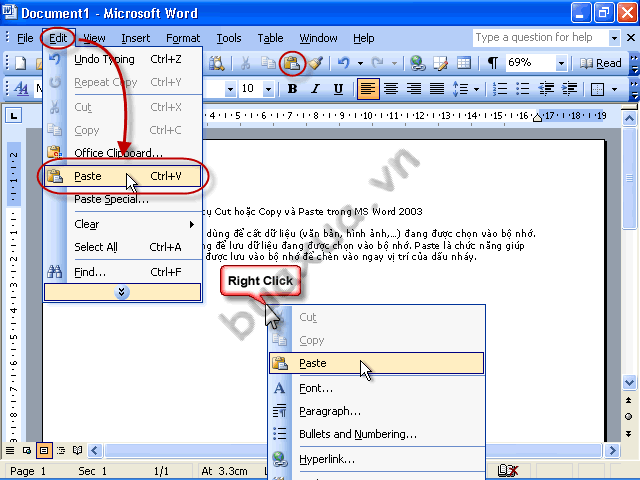Choose Paragraph in the context menu
The height and width of the screenshot is (480, 640).
click(376, 411)
